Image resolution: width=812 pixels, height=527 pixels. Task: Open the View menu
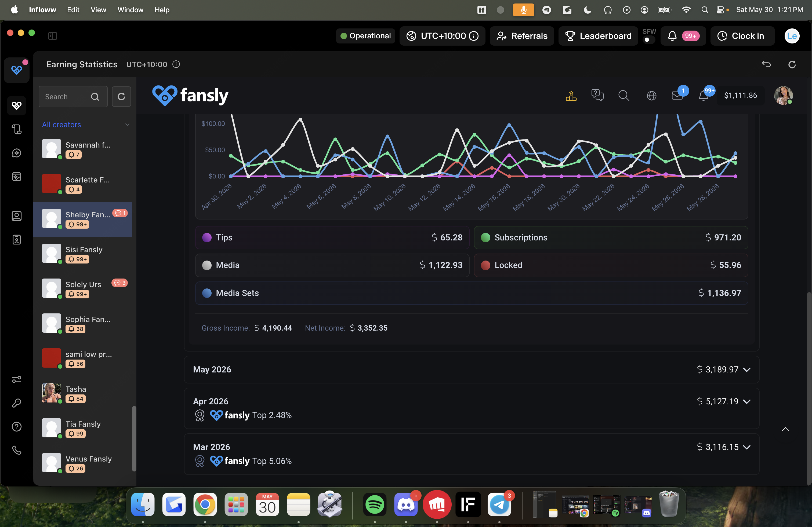click(98, 10)
